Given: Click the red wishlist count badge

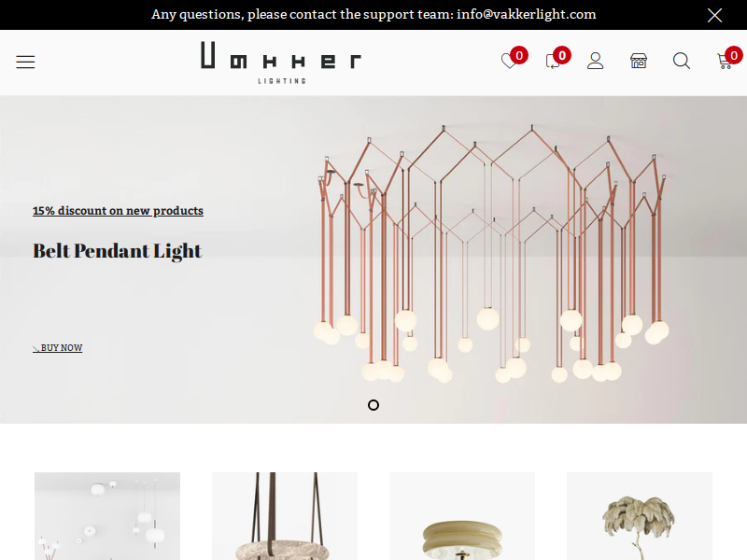Looking at the screenshot, I should (x=519, y=55).
